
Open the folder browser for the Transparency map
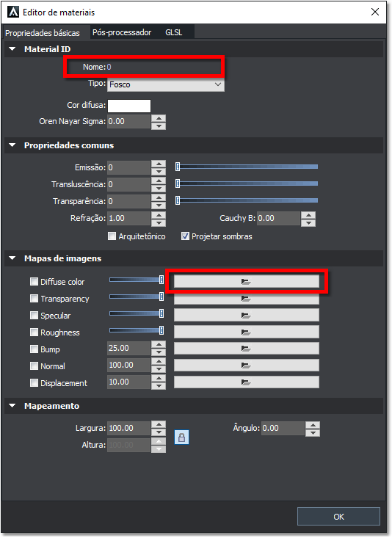click(x=246, y=299)
